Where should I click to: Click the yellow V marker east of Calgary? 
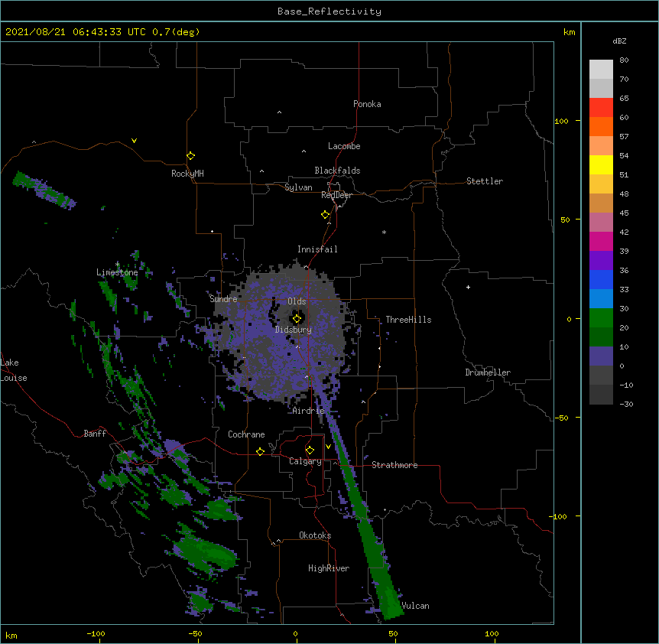(x=328, y=447)
